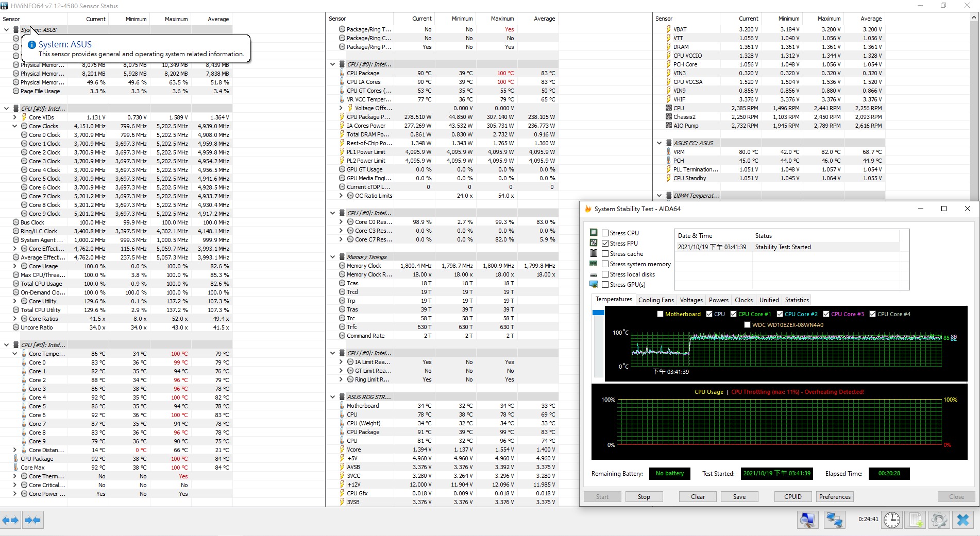Click the disk icon beside Stress local disks

coord(594,274)
